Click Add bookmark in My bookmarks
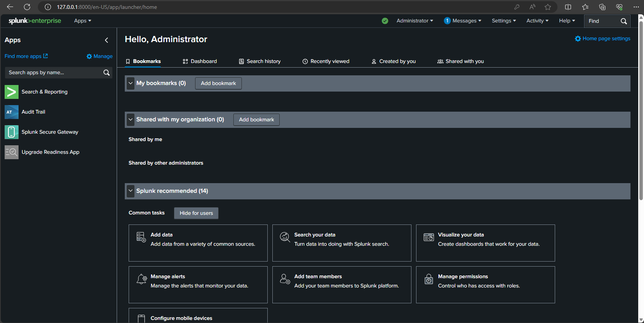 click(218, 83)
